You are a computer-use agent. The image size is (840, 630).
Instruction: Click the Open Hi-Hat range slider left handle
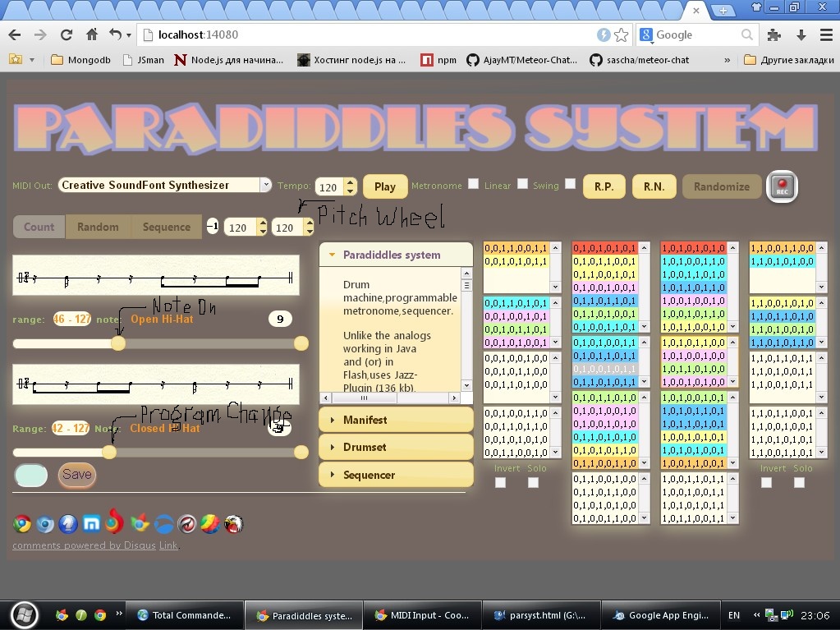[x=118, y=343]
